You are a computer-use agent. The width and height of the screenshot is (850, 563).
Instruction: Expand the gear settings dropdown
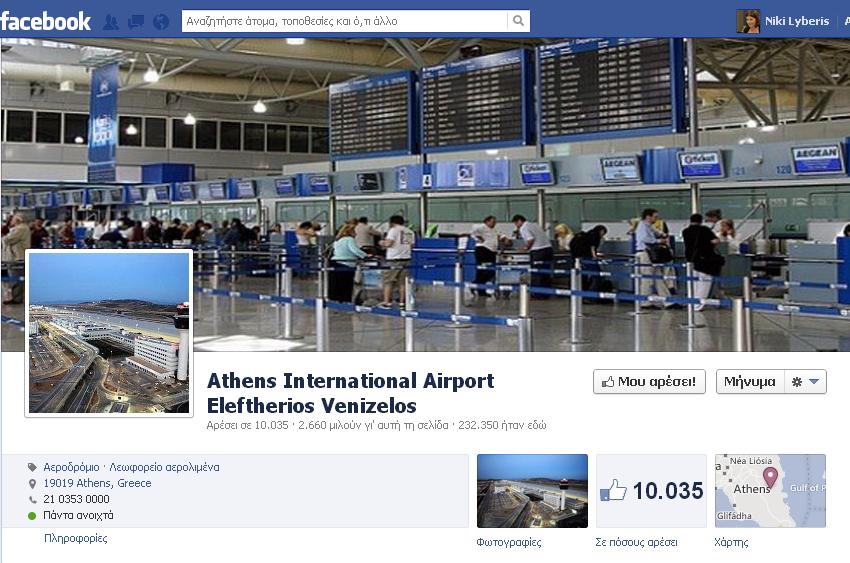[x=805, y=381]
